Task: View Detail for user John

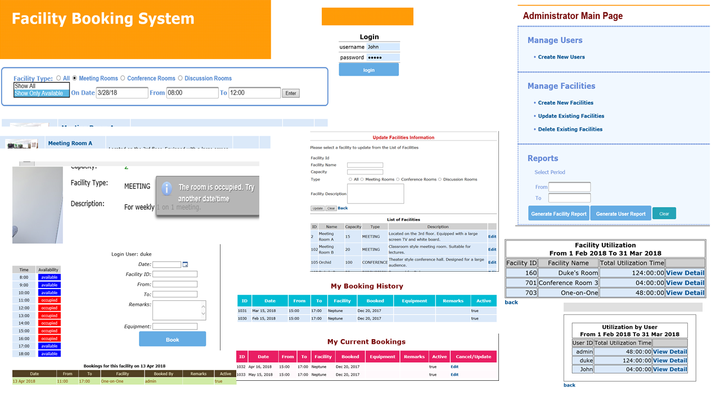Action: pos(670,369)
